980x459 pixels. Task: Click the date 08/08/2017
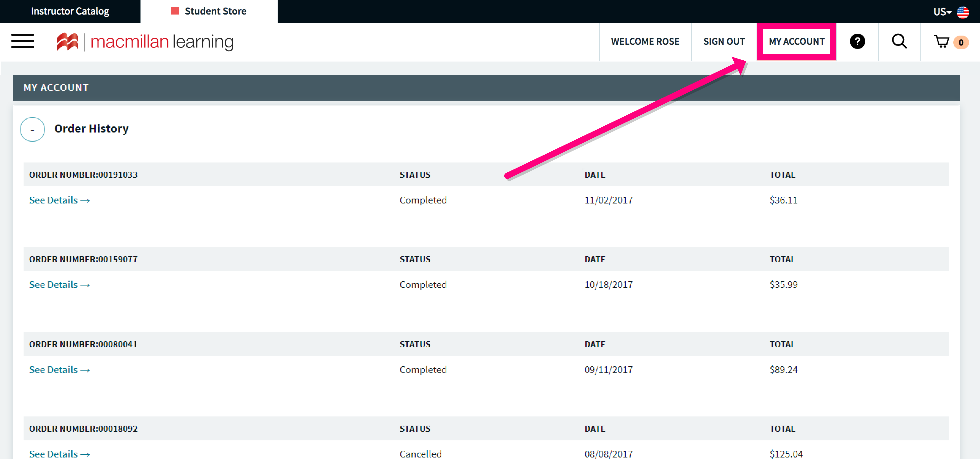tap(608, 454)
